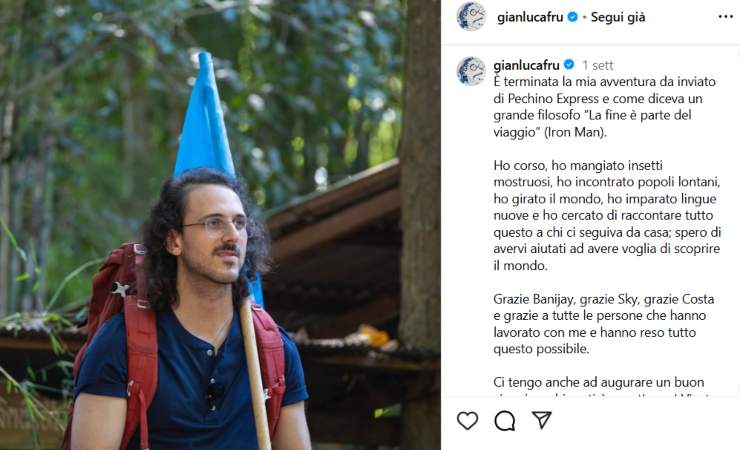The width and height of the screenshot is (740, 450).
Task: Click the verified badge next to caption username
Action: 569,65
